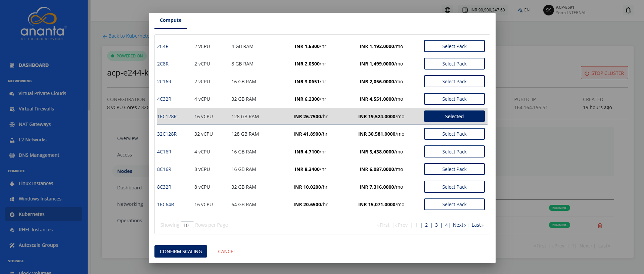Click the Cancel link in dialog
The image size is (644, 274).
(x=227, y=252)
